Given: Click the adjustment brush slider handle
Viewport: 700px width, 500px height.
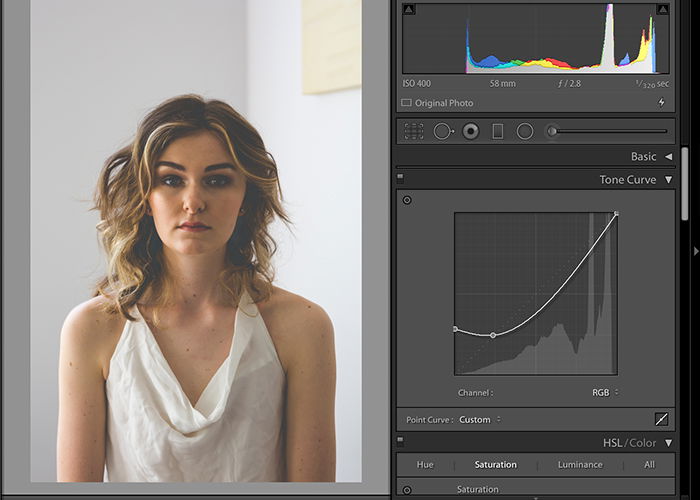Looking at the screenshot, I should coord(551,131).
